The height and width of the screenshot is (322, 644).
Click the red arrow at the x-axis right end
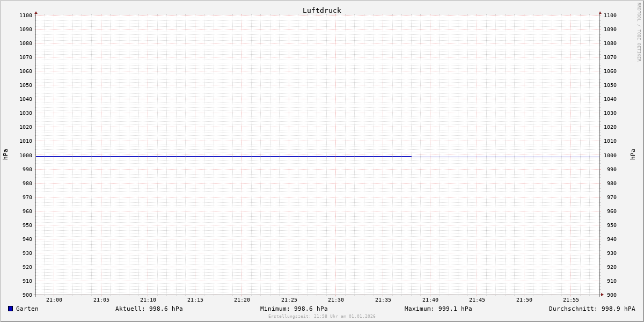602,295
